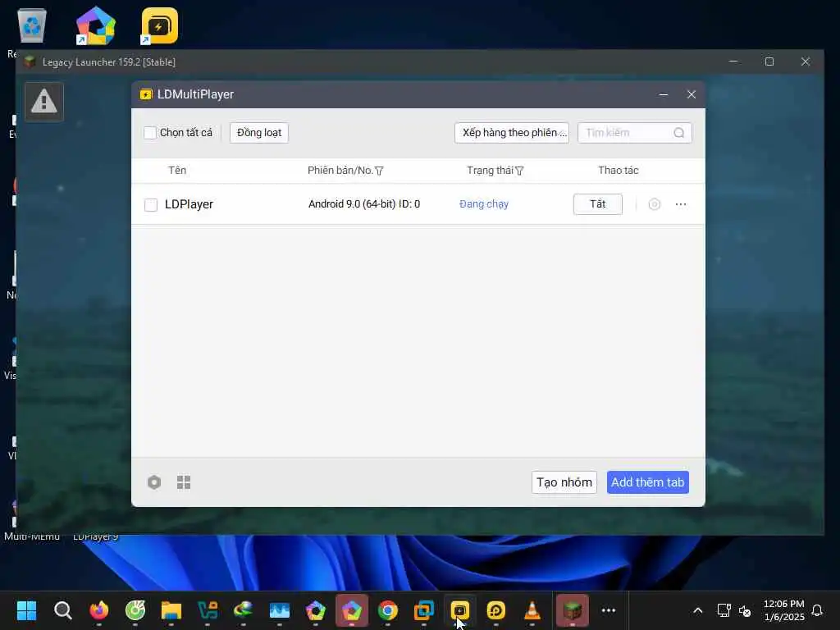Maximize the Legacy Launcher window
The image size is (840, 630).
click(769, 62)
